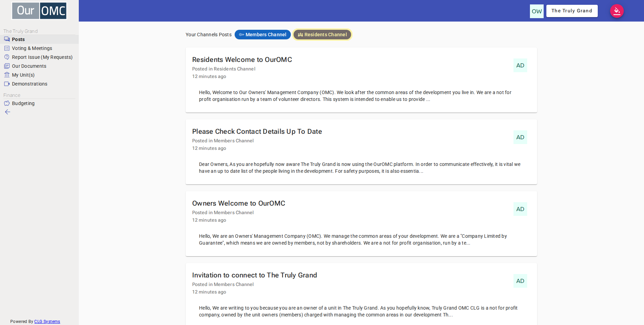Collapse sidebar with the back arrow

[x=8, y=112]
